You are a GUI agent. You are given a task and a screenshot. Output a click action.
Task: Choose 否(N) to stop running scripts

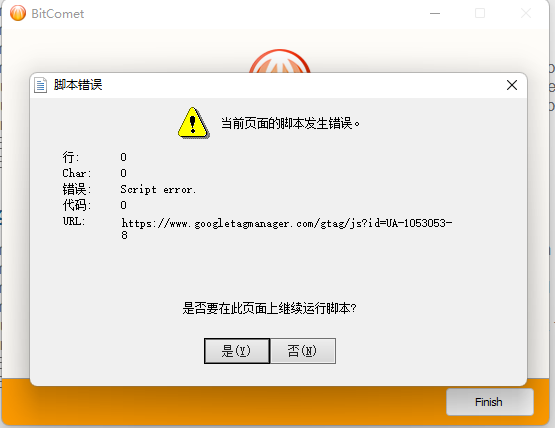[x=303, y=351]
